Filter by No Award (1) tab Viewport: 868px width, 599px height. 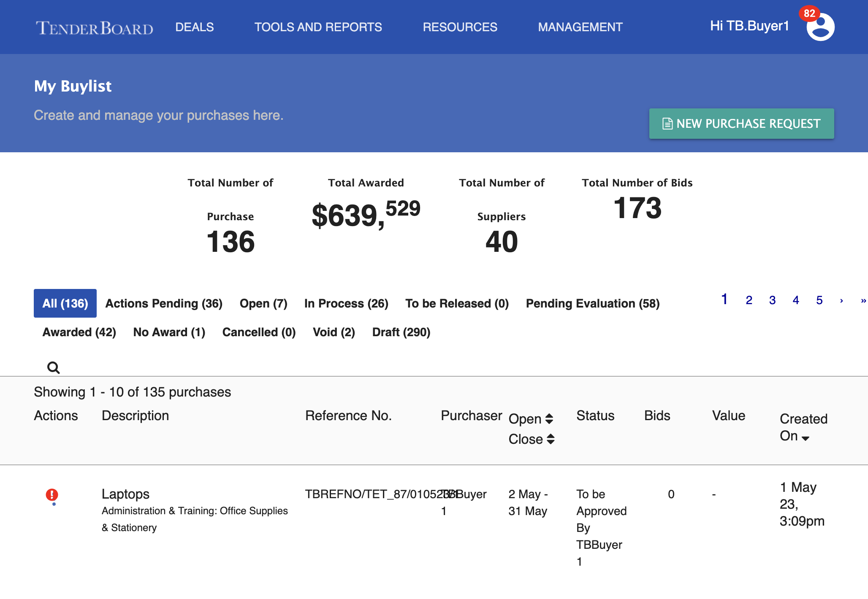coord(169,332)
